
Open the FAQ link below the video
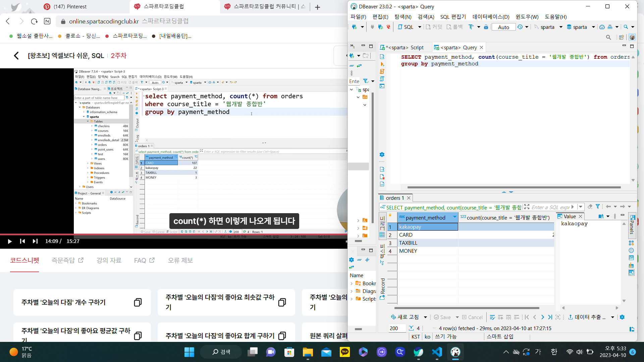point(144,260)
